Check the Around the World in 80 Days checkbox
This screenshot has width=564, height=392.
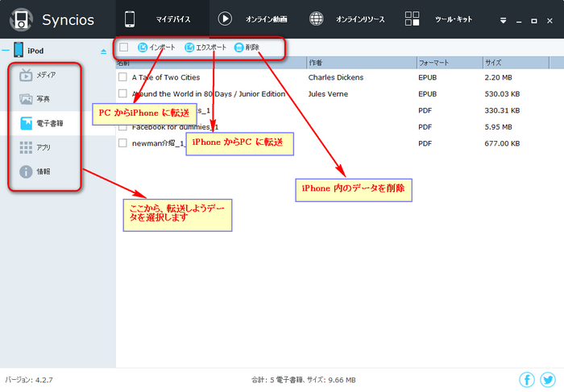click(x=122, y=93)
